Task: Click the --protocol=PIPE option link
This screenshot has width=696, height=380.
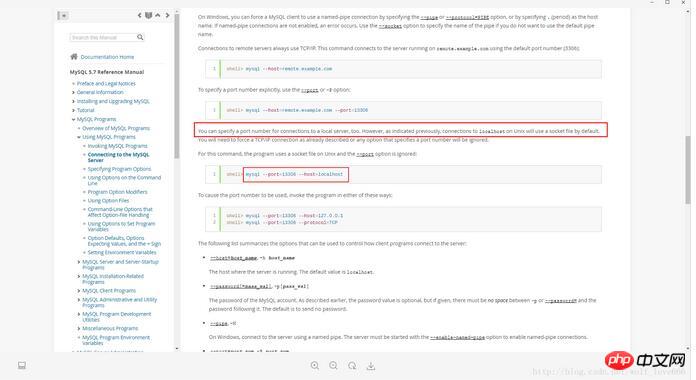Action: click(x=467, y=17)
